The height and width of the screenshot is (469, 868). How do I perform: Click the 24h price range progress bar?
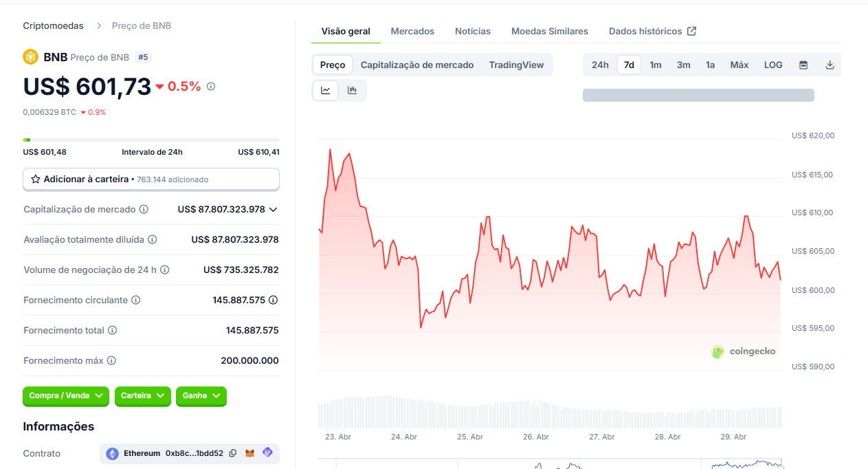pyautogui.click(x=151, y=140)
